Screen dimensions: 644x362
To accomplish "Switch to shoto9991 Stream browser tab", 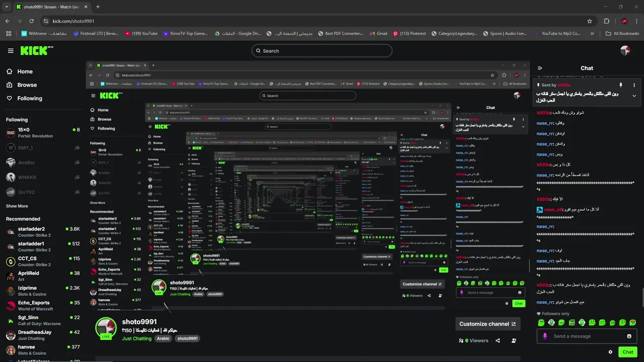I will pos(51,7).
